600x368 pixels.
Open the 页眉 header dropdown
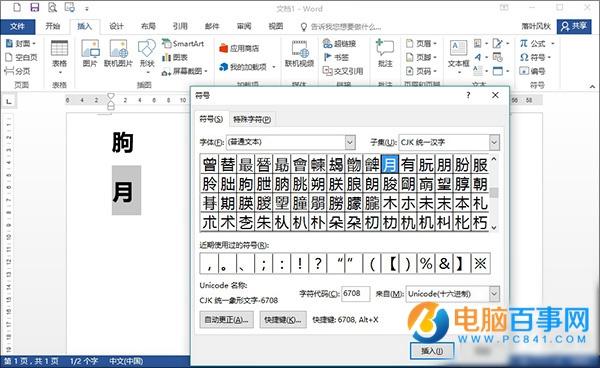click(x=421, y=43)
